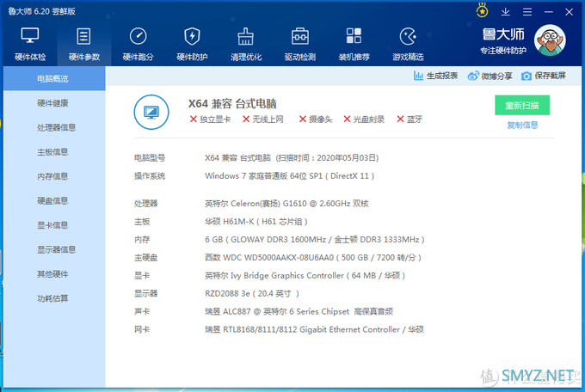
Task: Click the 复制信息 copy info link
Action: click(522, 125)
